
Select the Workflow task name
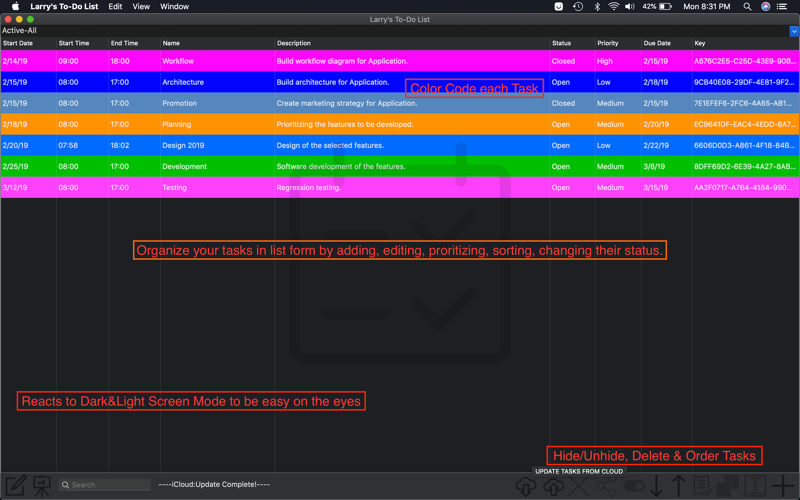(x=178, y=61)
